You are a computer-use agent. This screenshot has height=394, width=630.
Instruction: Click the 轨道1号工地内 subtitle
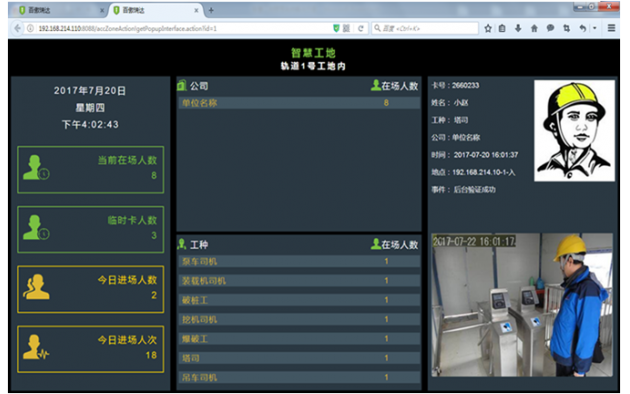(x=313, y=66)
